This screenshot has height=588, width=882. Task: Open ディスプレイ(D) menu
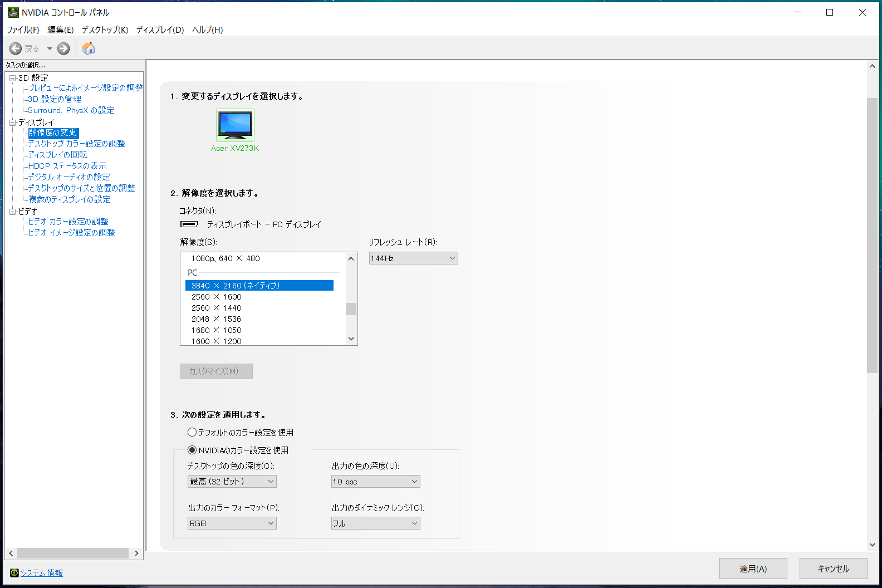coord(160,30)
